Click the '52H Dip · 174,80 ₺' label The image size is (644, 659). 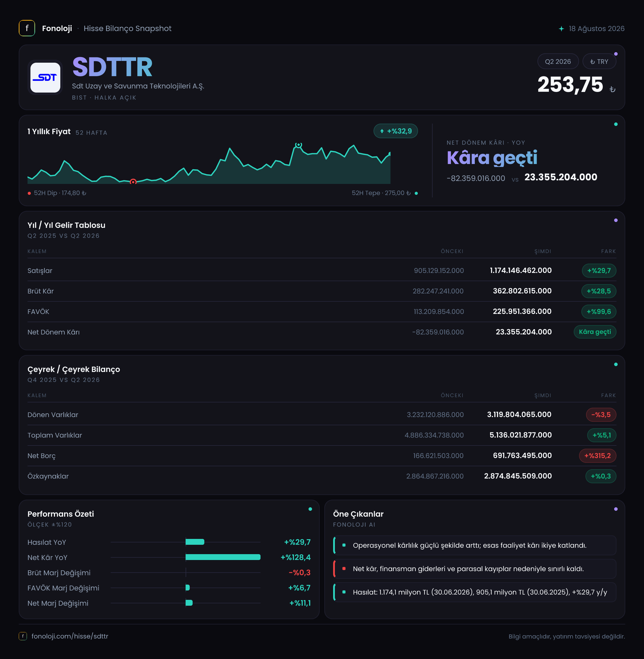60,193
